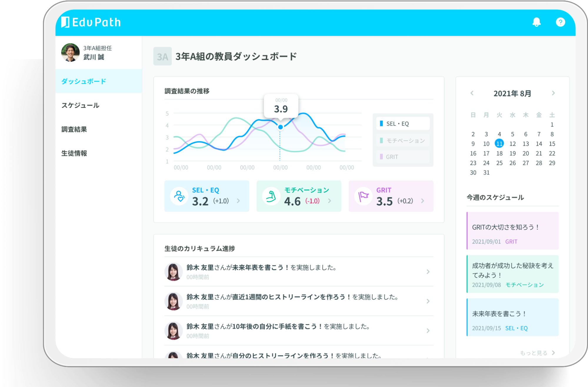Click the モチベーション flexed arm icon
The width and height of the screenshot is (588, 387).
[x=271, y=196]
